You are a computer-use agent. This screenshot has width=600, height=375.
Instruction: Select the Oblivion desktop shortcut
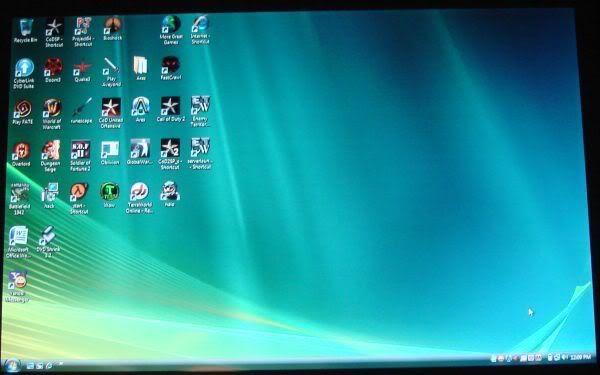[x=110, y=153]
